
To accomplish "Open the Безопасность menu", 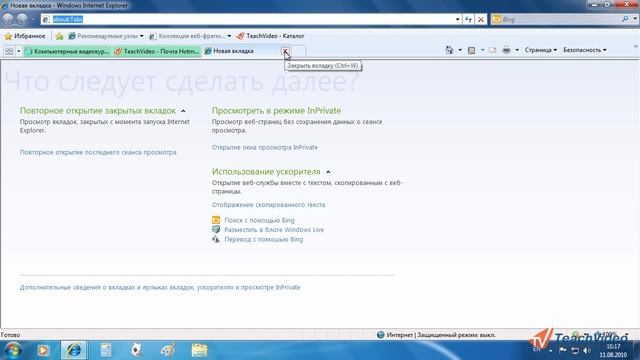I will 584,50.
